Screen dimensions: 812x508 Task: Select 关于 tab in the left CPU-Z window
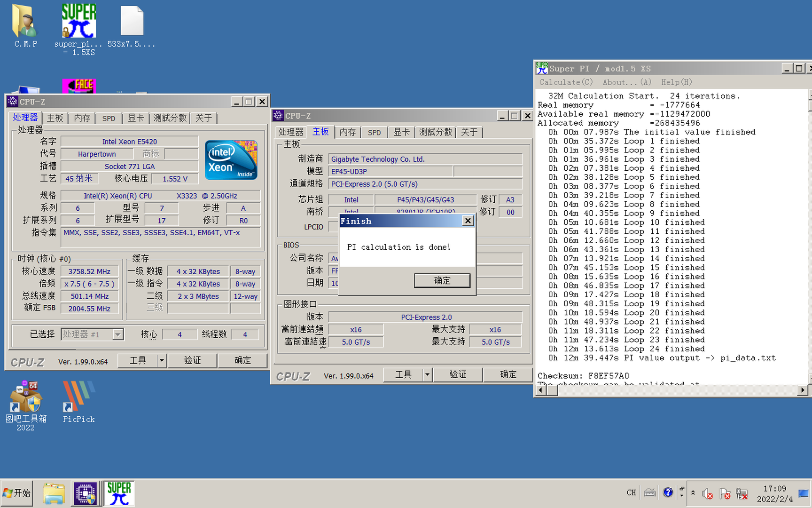pyautogui.click(x=203, y=118)
